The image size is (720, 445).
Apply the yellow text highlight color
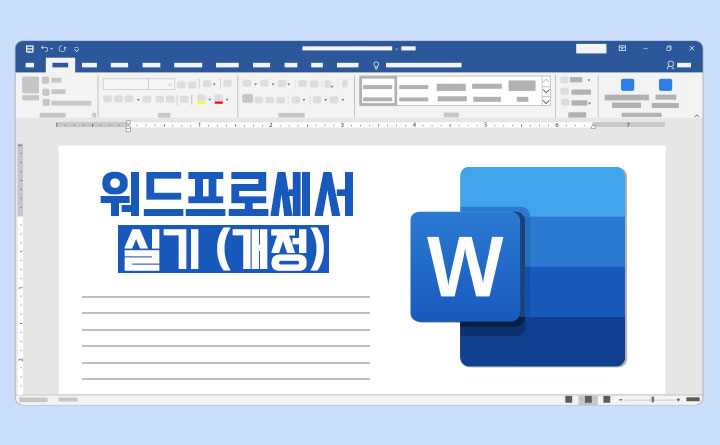point(201,99)
